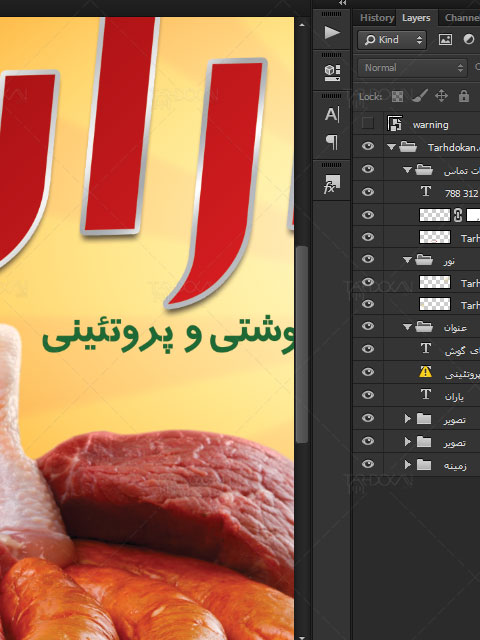Viewport: 480px width, 640px height.
Task: Click the lock all padlock icon
Action: pyautogui.click(x=464, y=96)
